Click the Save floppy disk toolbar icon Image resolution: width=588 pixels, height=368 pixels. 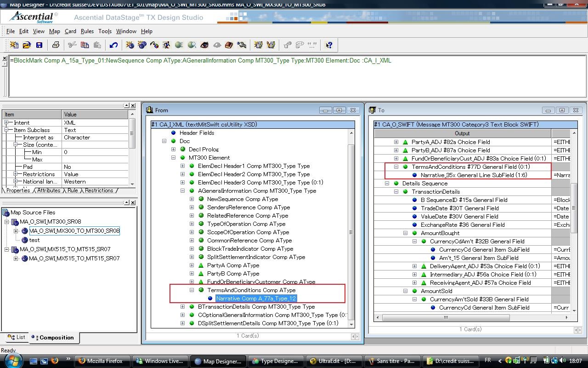click(39, 45)
